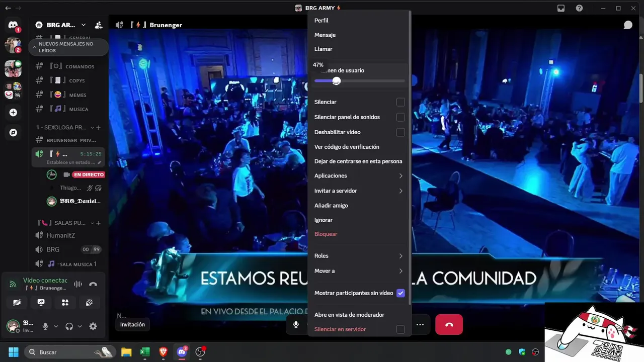Click Nuevos mensajes no leídos banner
Screen dimensions: 644x362
point(68,47)
